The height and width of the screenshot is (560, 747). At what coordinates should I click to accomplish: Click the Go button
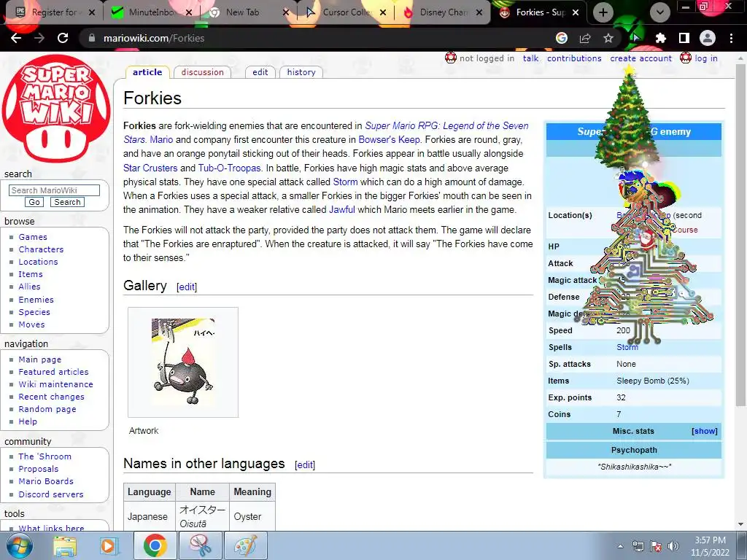(34, 202)
